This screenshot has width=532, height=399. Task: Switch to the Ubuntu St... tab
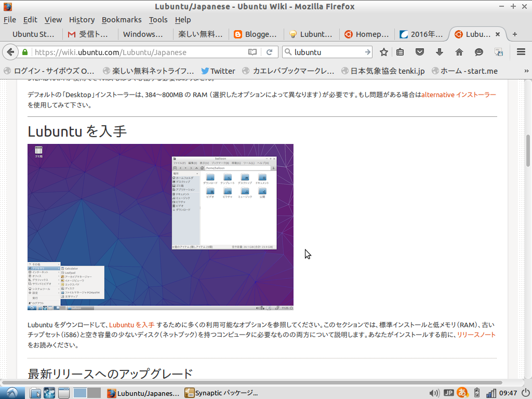(33, 34)
